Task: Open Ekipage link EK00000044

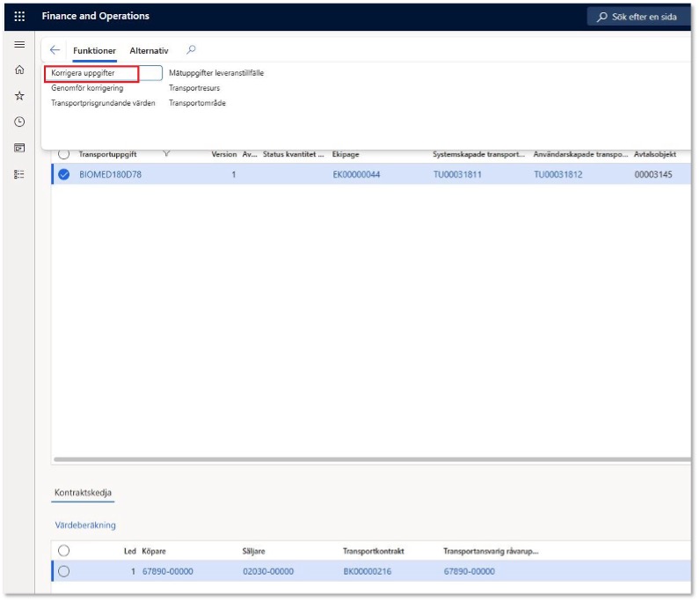Action: tap(356, 174)
